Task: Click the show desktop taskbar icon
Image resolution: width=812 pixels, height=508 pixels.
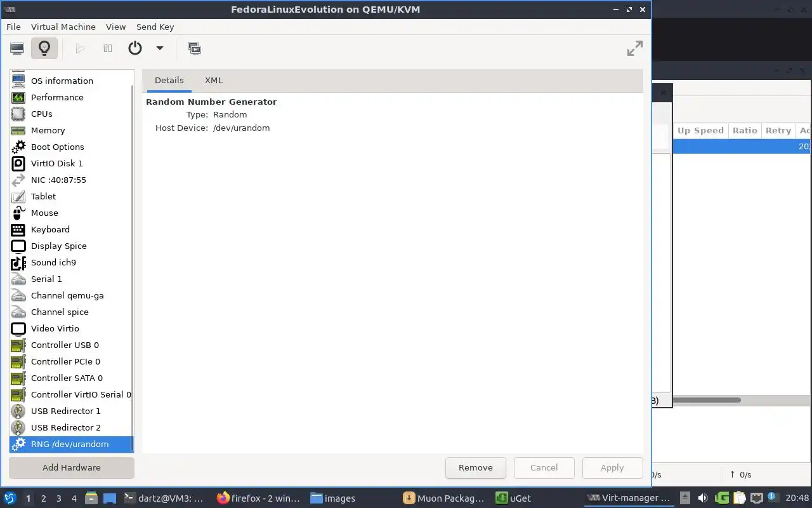Action: (110, 498)
